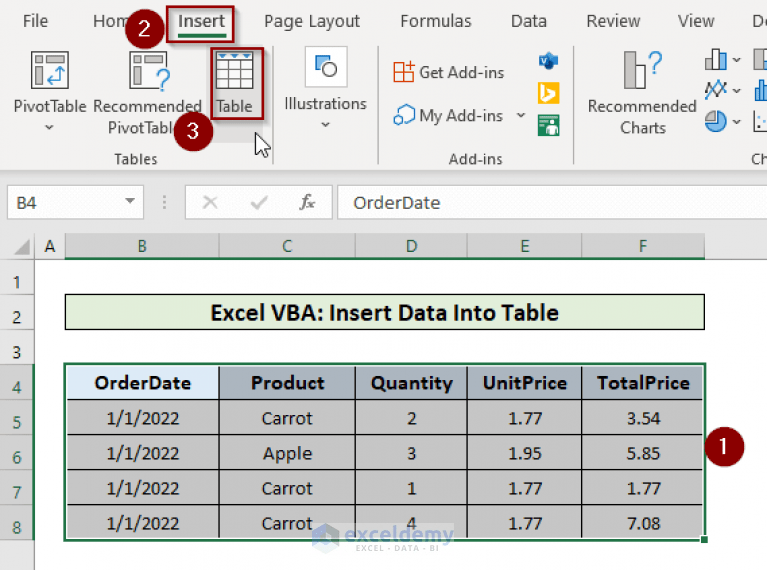Click the Visio Data Visualizer add-in icon
Screen dimensions: 767x570
(x=548, y=61)
